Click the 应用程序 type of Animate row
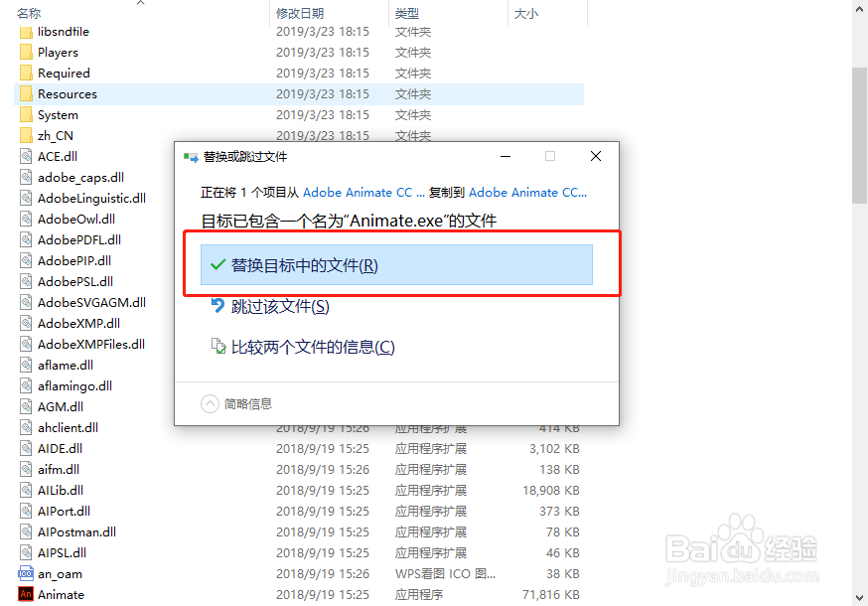Image resolution: width=868 pixels, height=606 pixels. [x=419, y=594]
